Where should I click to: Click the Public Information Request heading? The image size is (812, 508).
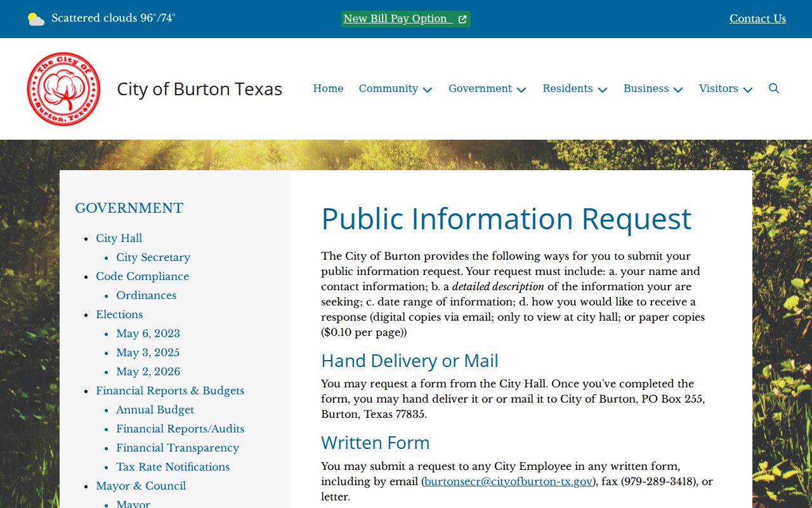(506, 218)
